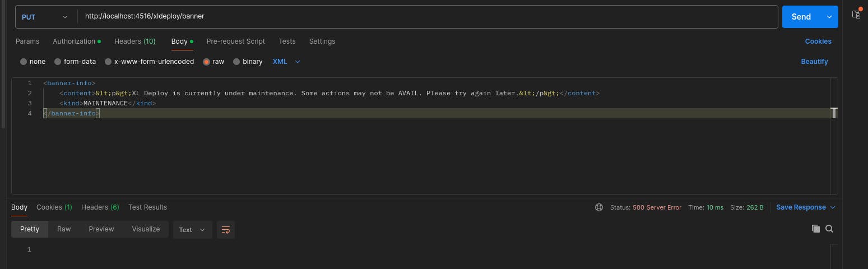Open the Save Response dropdown chevron
The height and width of the screenshot is (269, 868).
[x=833, y=207]
